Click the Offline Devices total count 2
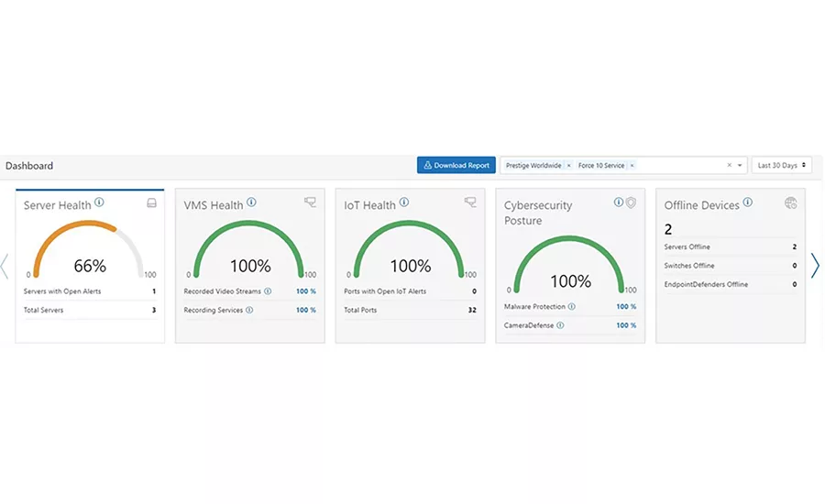Image resolution: width=825 pixels, height=504 pixels. point(668,229)
